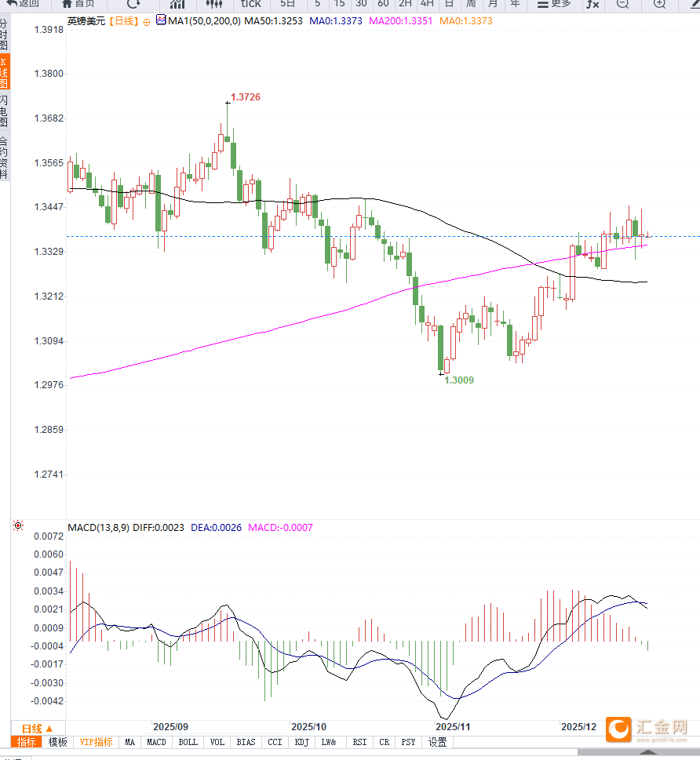This screenshot has height=760, width=700.
Task: Click the VIP指标 tab
Action: click(x=97, y=742)
